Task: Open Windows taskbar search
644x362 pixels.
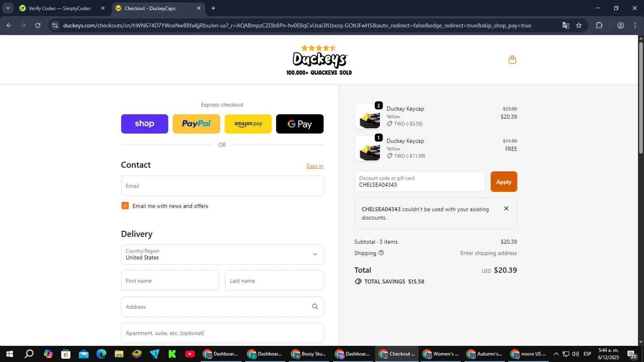Action: [x=29, y=354]
